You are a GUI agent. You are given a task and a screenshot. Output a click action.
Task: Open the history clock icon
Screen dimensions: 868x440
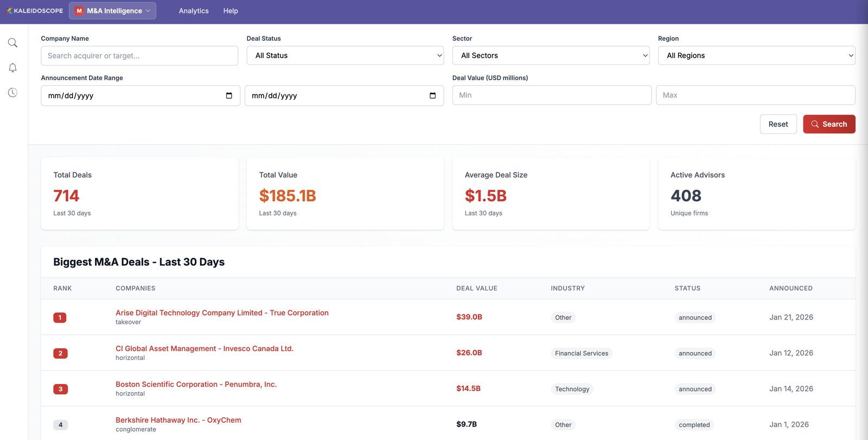coord(12,93)
